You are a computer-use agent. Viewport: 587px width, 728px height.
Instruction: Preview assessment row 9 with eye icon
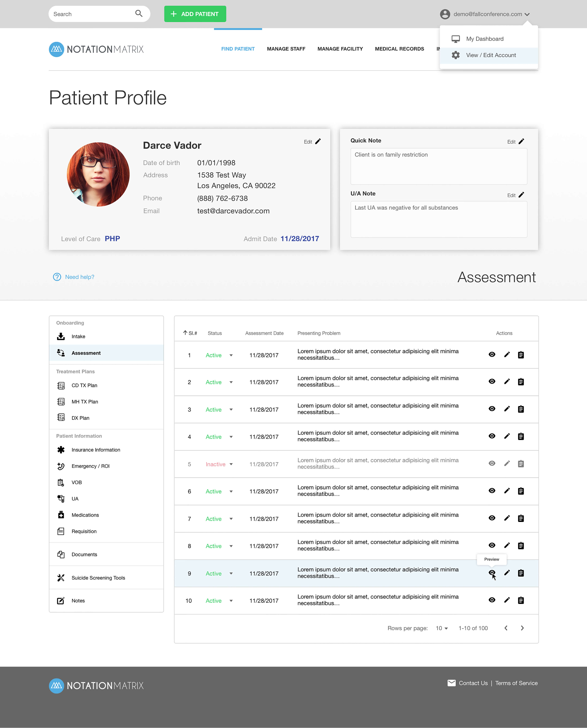492,573
